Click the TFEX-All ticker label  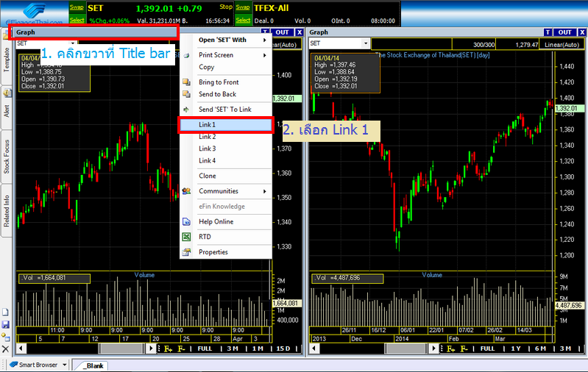[272, 8]
